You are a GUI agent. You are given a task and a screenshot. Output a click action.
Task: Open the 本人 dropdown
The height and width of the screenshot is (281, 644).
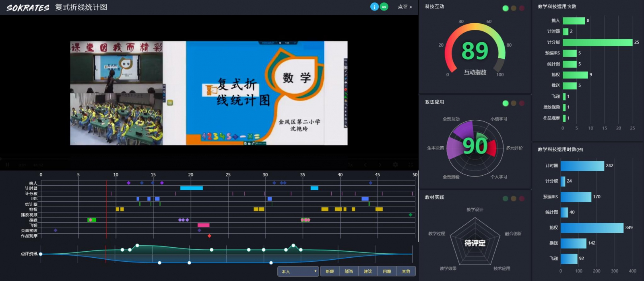click(x=298, y=271)
